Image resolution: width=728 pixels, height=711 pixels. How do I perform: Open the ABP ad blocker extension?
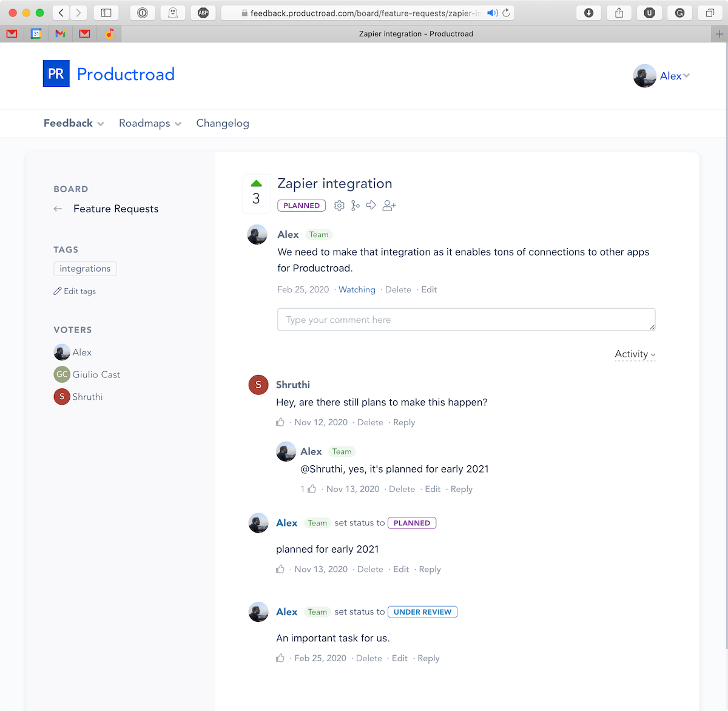click(203, 13)
